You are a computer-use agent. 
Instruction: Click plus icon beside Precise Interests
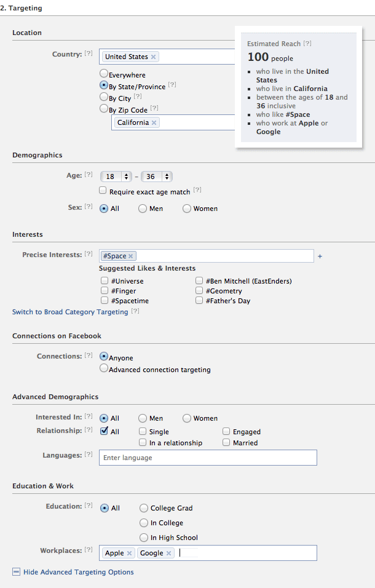click(x=320, y=256)
